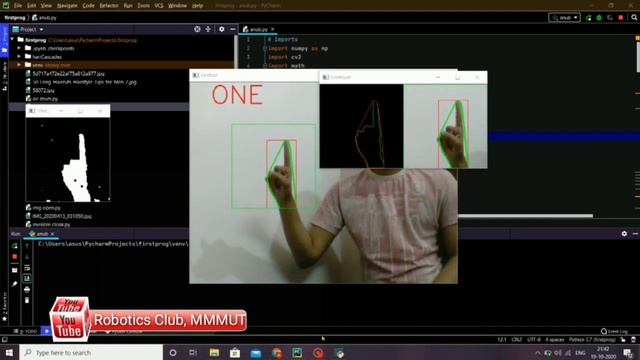Close the editor tab for the .py file
The width and height of the screenshot is (640, 360).
(x=272, y=29)
